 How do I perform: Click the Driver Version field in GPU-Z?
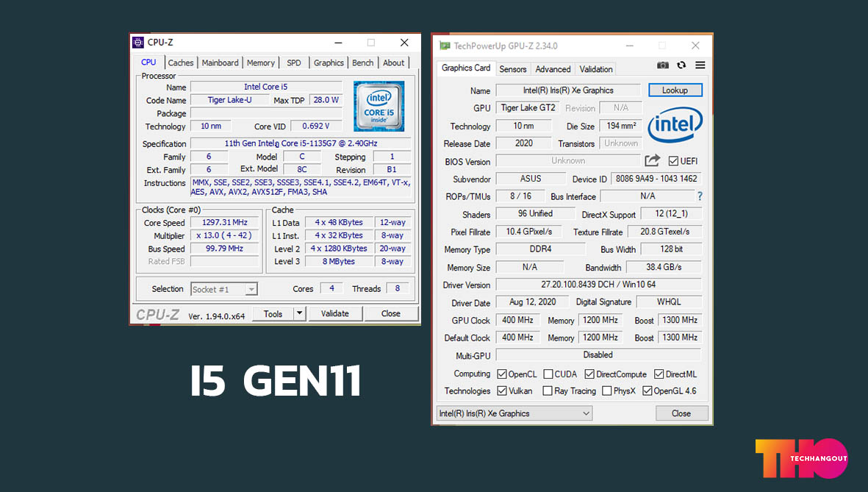point(598,285)
